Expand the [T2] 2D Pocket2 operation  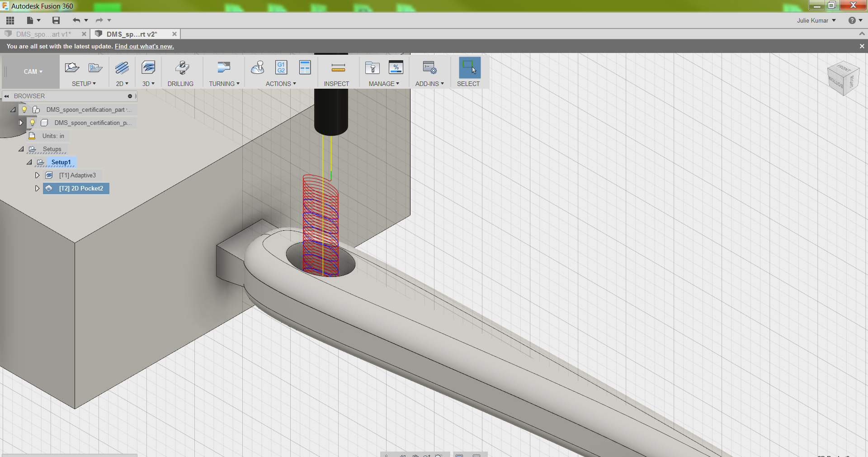click(x=37, y=188)
